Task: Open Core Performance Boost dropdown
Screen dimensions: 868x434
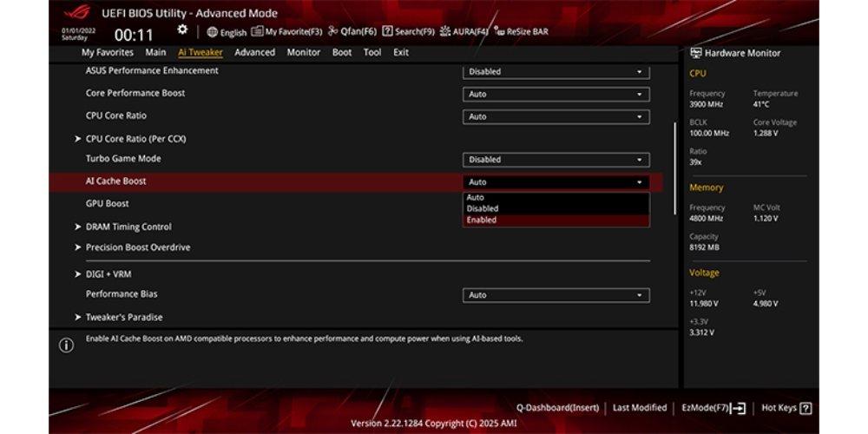Action: (556, 94)
